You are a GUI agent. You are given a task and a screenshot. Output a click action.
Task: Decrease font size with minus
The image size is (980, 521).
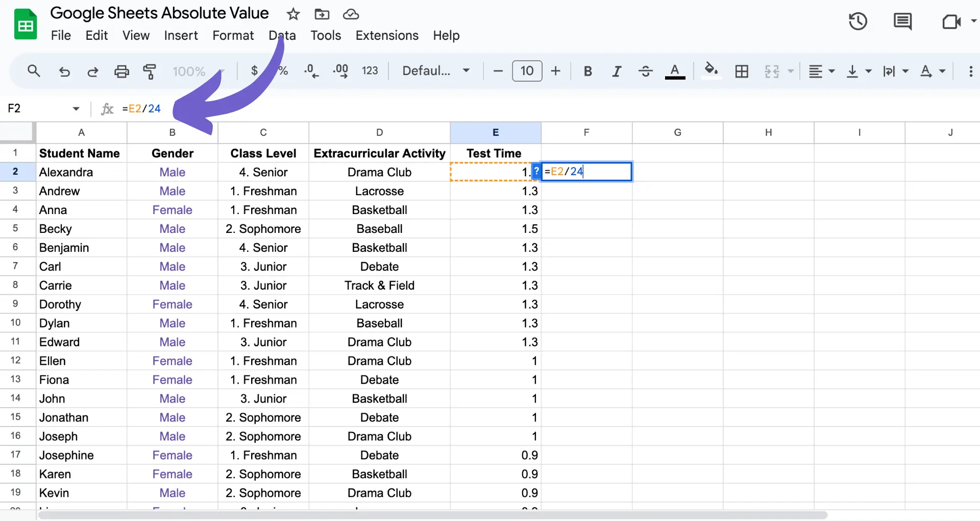click(x=498, y=71)
